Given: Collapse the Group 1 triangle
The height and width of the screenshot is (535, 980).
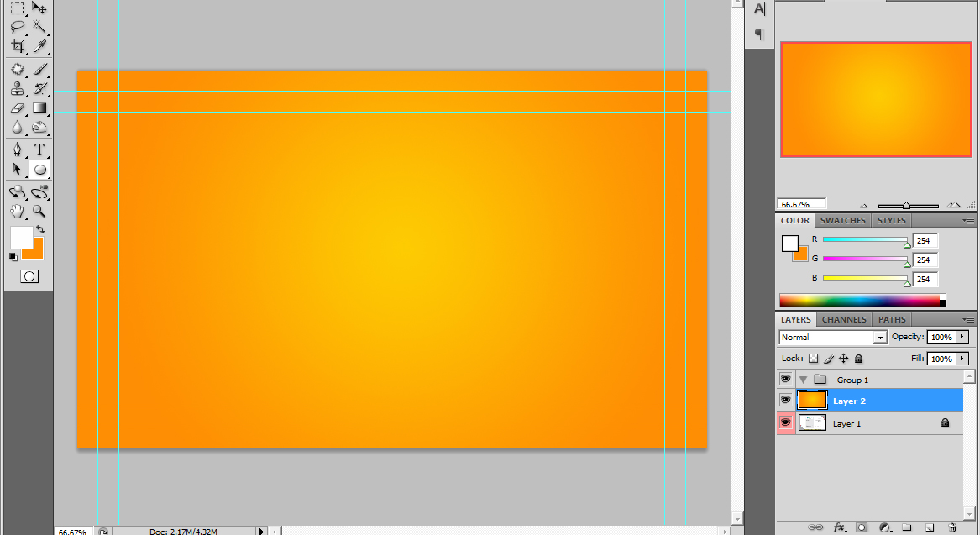Looking at the screenshot, I should pos(803,380).
